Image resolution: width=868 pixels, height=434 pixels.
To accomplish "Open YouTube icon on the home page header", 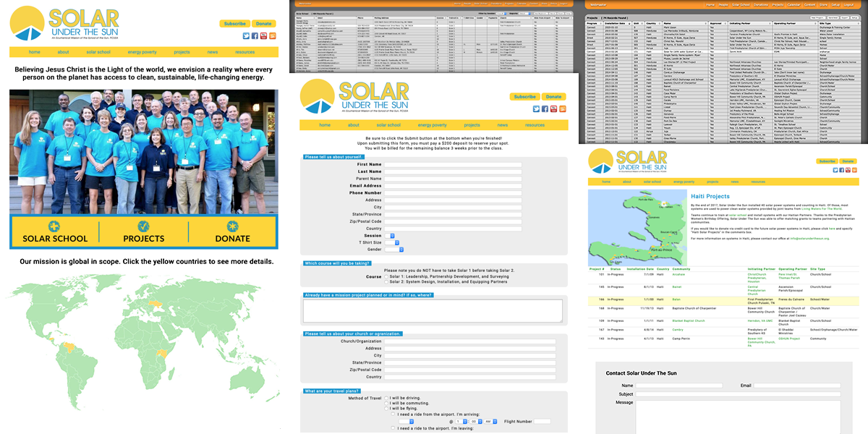I will tap(262, 35).
